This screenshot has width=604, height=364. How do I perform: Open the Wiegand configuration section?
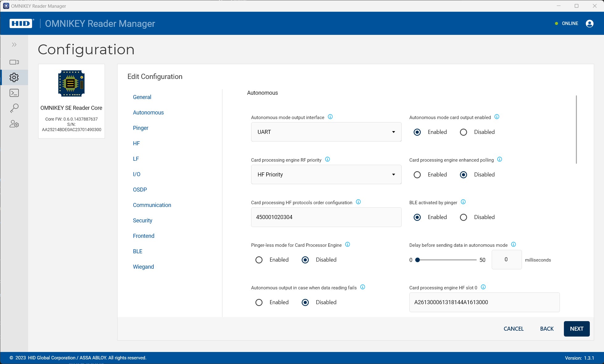coord(143,267)
